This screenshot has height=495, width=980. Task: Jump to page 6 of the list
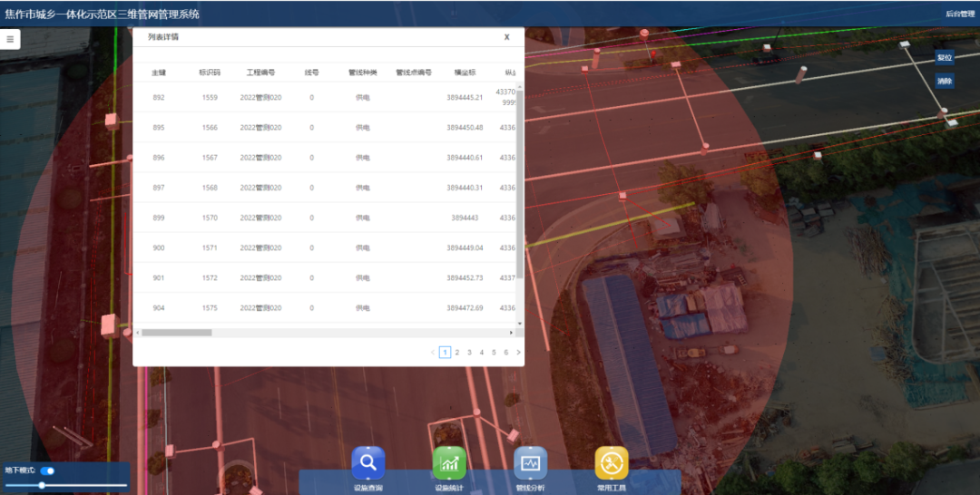(x=505, y=352)
